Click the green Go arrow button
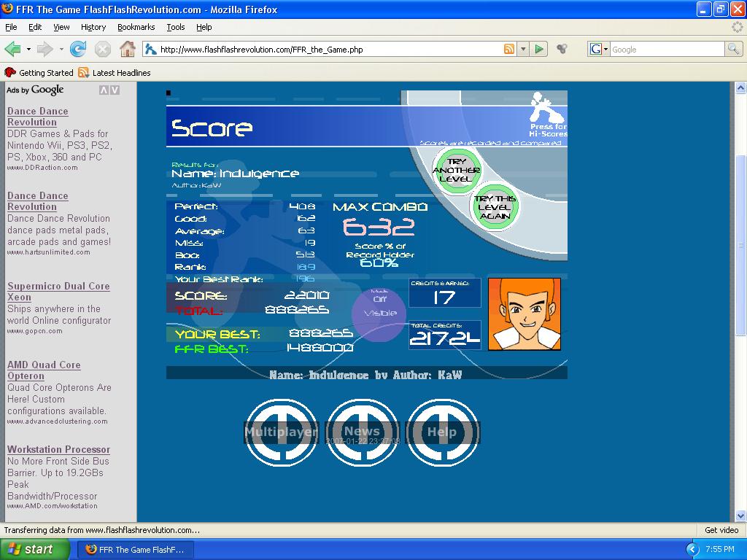747x560 pixels. pyautogui.click(x=539, y=49)
